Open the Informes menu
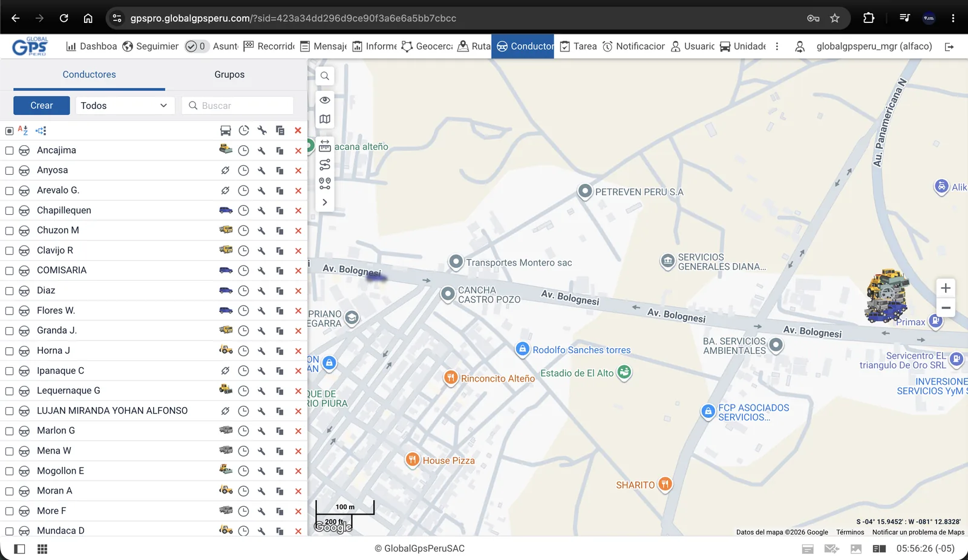 374,47
